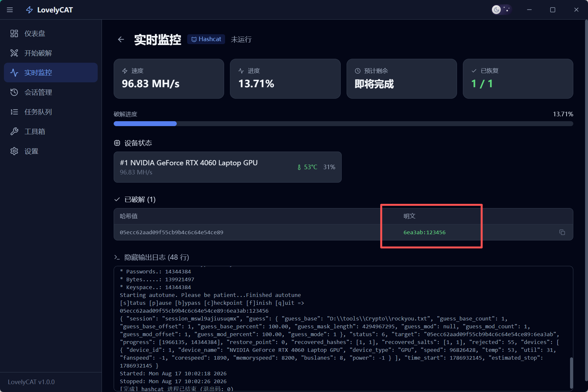588x392 pixels.
Task: Collapse the 已破解 (1) section header
Action: (x=135, y=200)
